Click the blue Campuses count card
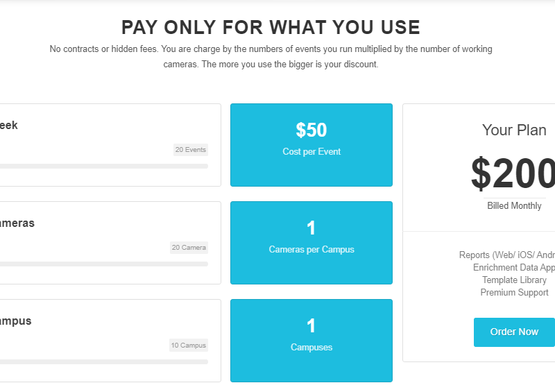 [x=311, y=341]
